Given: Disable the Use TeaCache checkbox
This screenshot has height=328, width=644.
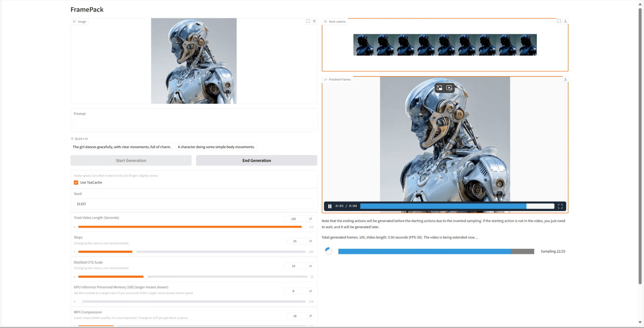Looking at the screenshot, I should click(x=76, y=182).
